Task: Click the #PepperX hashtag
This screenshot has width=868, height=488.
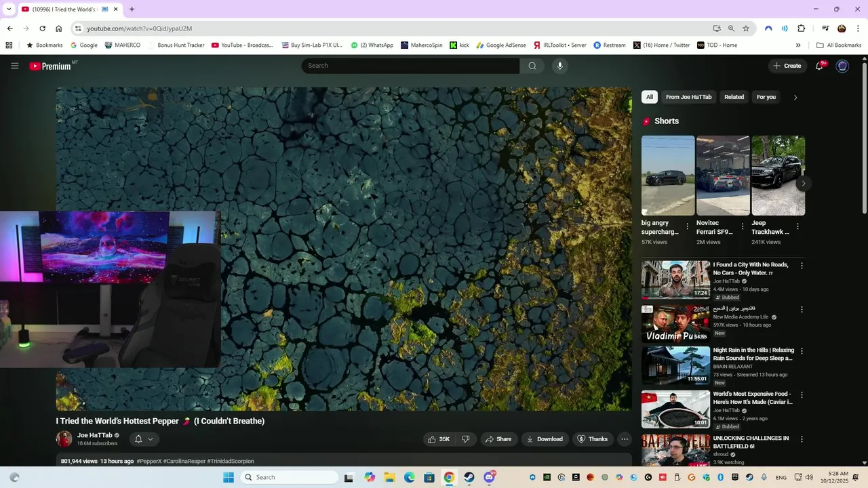Action: point(149,462)
